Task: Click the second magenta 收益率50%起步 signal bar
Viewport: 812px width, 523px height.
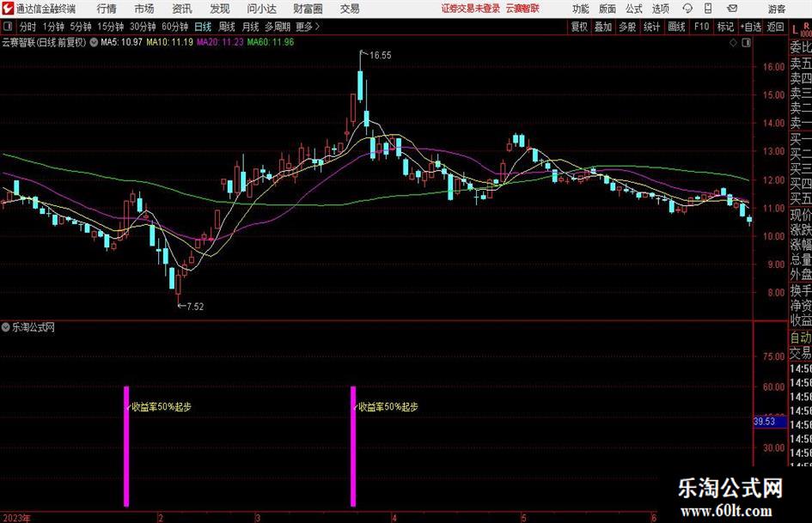Action: pyautogui.click(x=353, y=446)
